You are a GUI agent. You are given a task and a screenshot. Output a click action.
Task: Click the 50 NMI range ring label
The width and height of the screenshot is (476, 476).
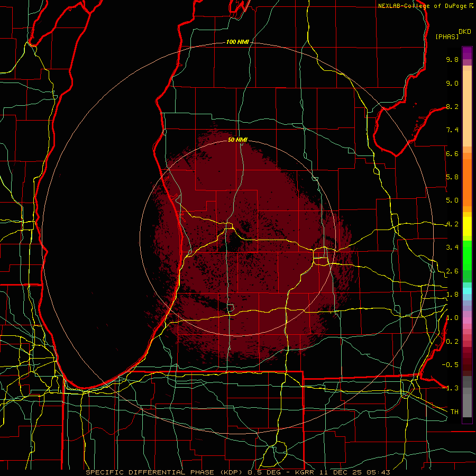pos(237,140)
